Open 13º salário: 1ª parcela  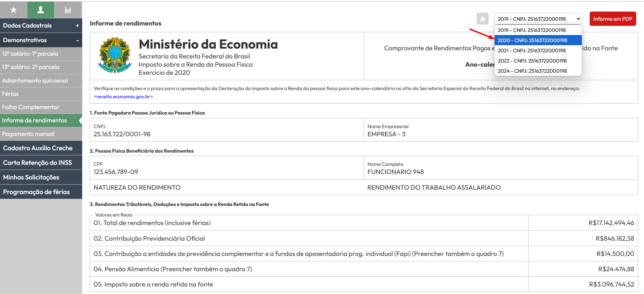[x=41, y=54]
